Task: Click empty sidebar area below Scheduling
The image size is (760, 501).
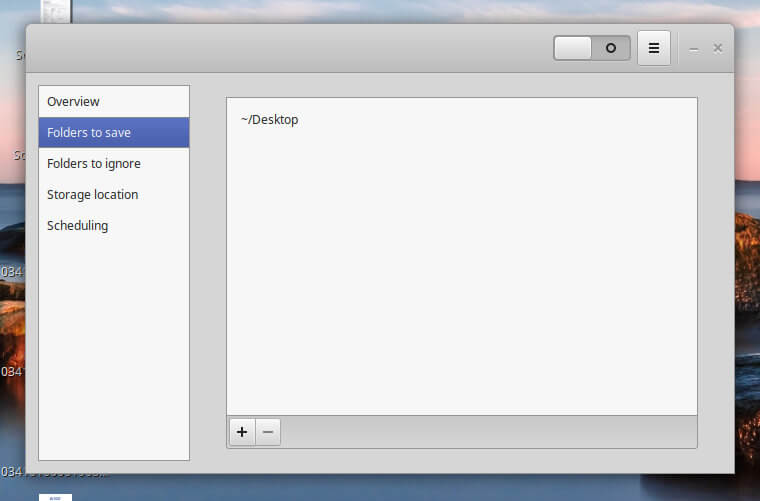Action: (x=113, y=350)
